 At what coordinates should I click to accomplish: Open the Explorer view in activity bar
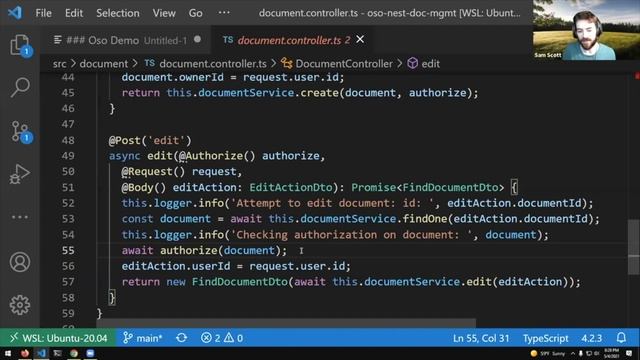pos(20,45)
